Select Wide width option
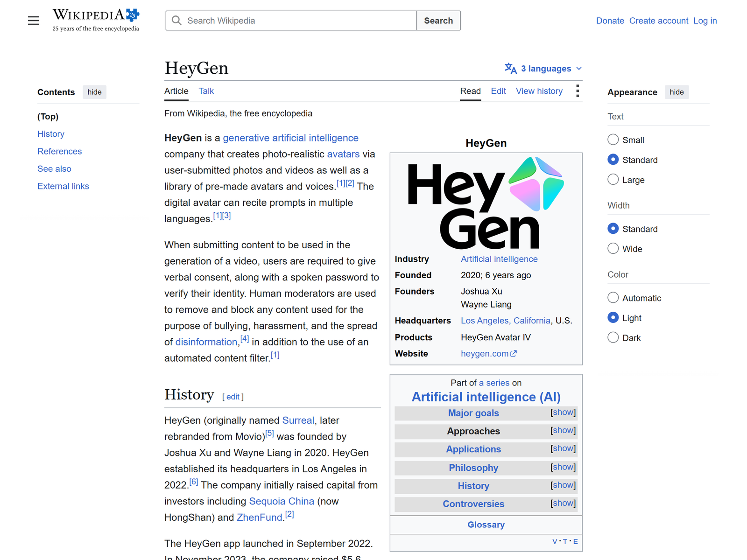Viewport: 747px width, 560px height. coord(613,248)
